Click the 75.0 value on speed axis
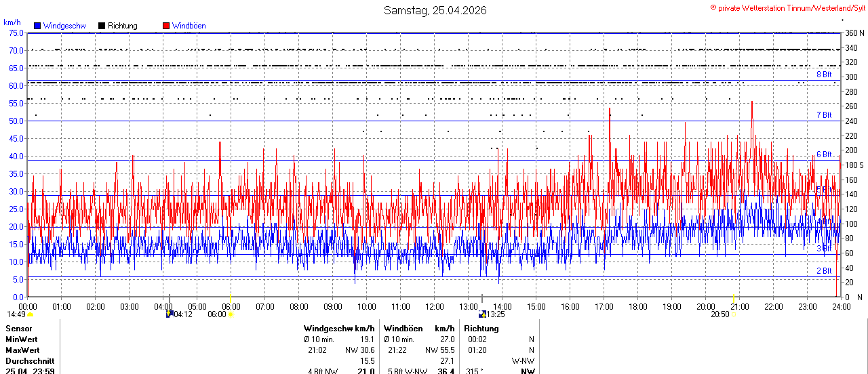 [x=17, y=33]
